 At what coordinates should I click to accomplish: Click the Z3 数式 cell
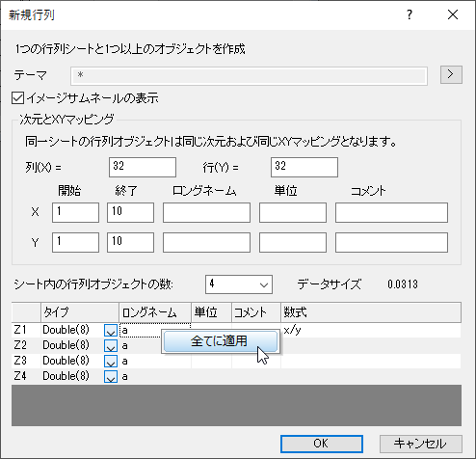(x=371, y=361)
